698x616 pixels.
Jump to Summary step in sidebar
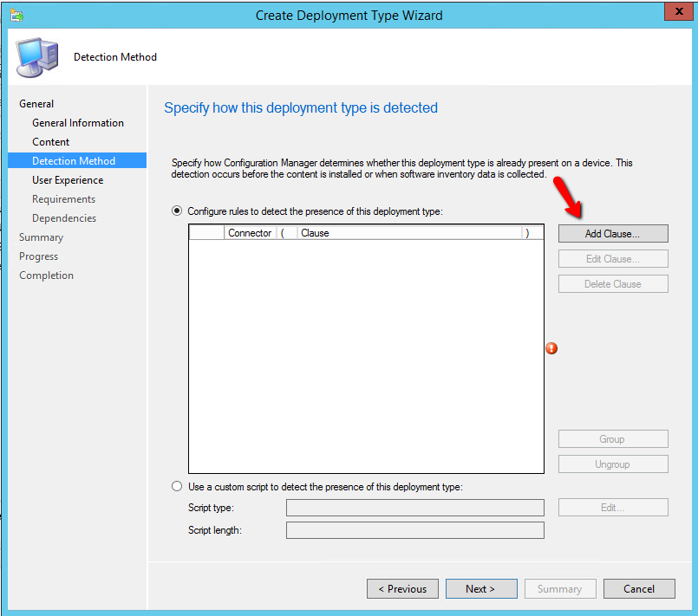[41, 237]
